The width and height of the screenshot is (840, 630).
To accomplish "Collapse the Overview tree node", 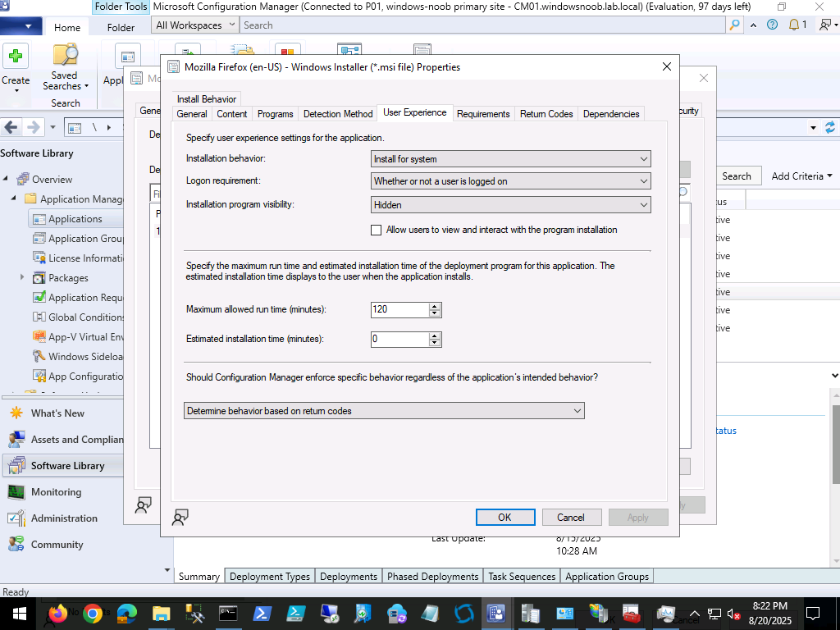I will [x=6, y=179].
